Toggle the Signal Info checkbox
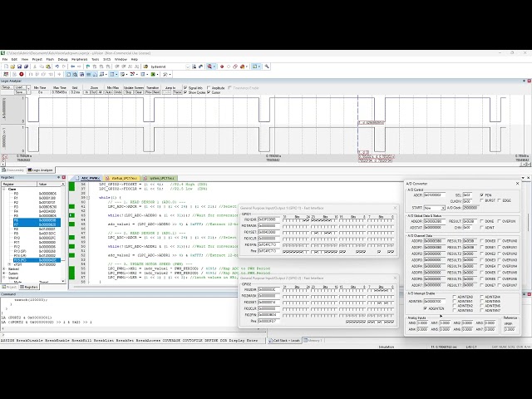The image size is (532, 399). pos(185,87)
